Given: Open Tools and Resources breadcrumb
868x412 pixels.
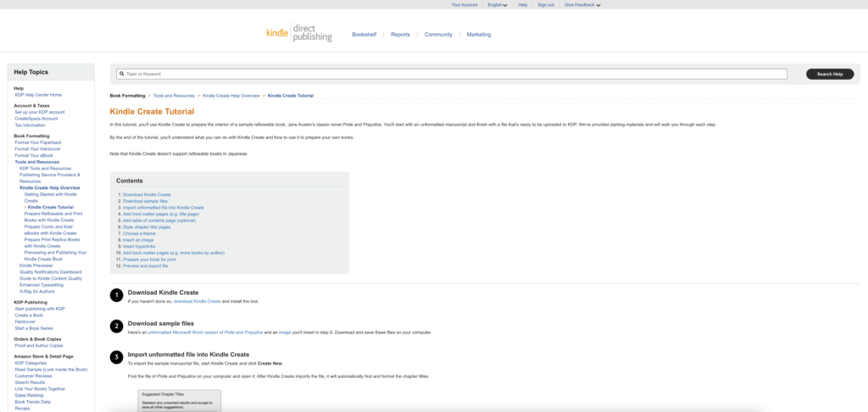Looking at the screenshot, I should tap(174, 96).
